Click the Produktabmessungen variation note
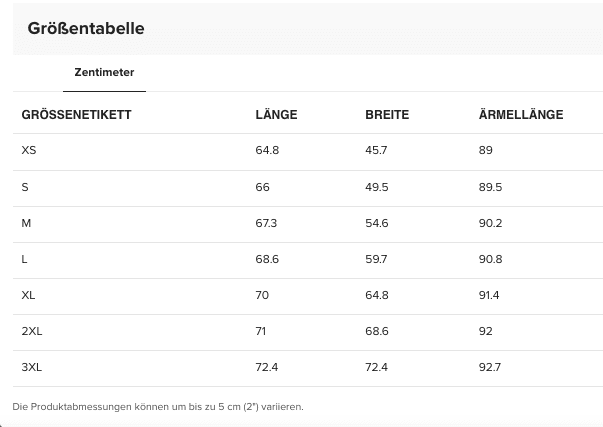 (x=157, y=407)
